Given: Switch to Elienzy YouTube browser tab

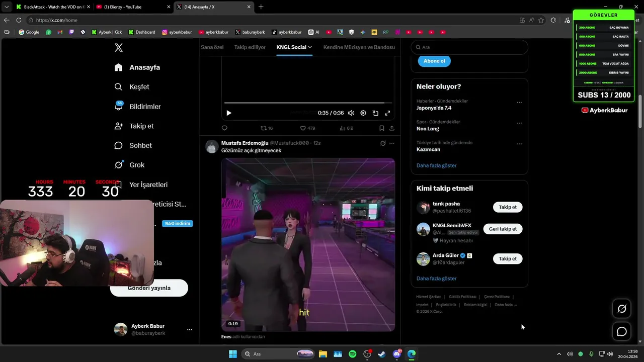Looking at the screenshot, I should tap(133, 7).
